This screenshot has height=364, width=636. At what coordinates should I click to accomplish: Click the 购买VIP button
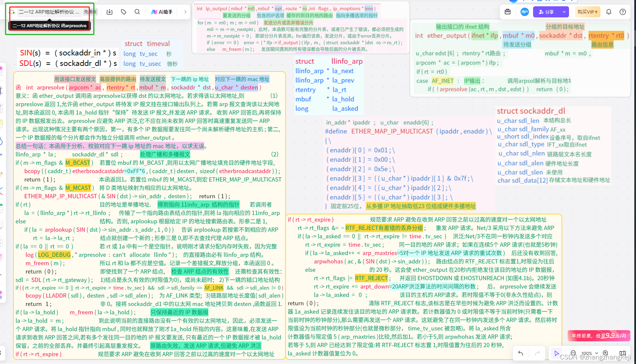point(587,12)
